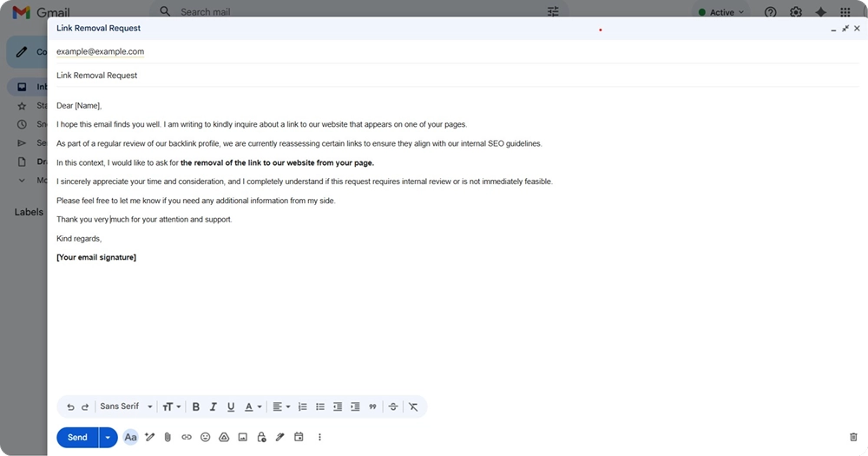Image resolution: width=868 pixels, height=456 pixels.
Task: Insert an emoji
Action: [x=206, y=437]
